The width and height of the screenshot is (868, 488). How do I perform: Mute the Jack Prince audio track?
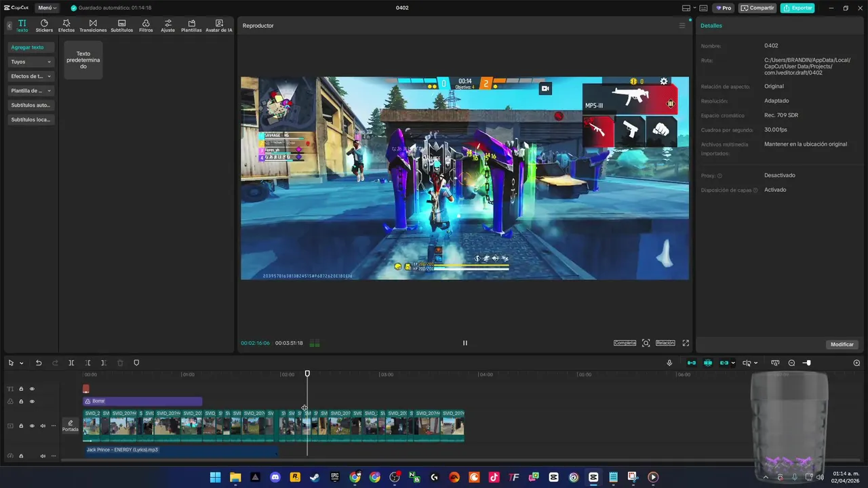click(x=43, y=456)
